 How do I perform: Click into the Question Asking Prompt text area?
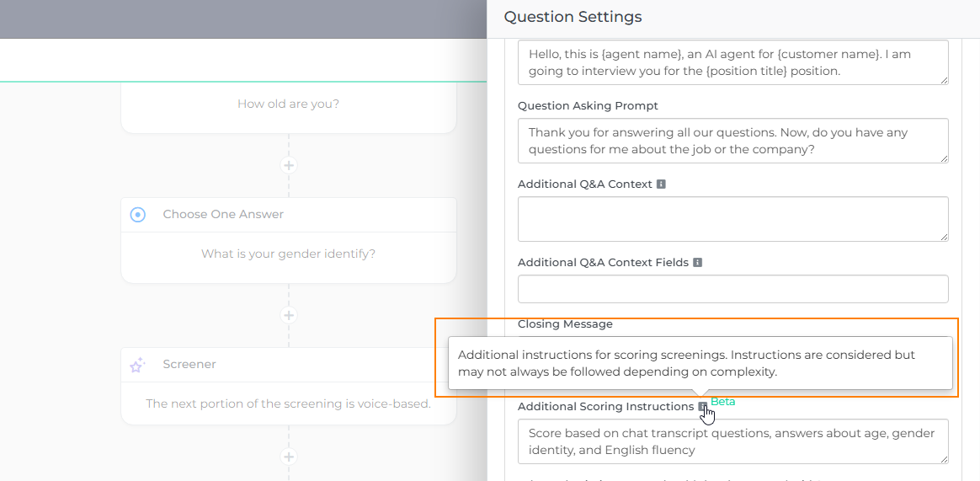[x=732, y=141]
